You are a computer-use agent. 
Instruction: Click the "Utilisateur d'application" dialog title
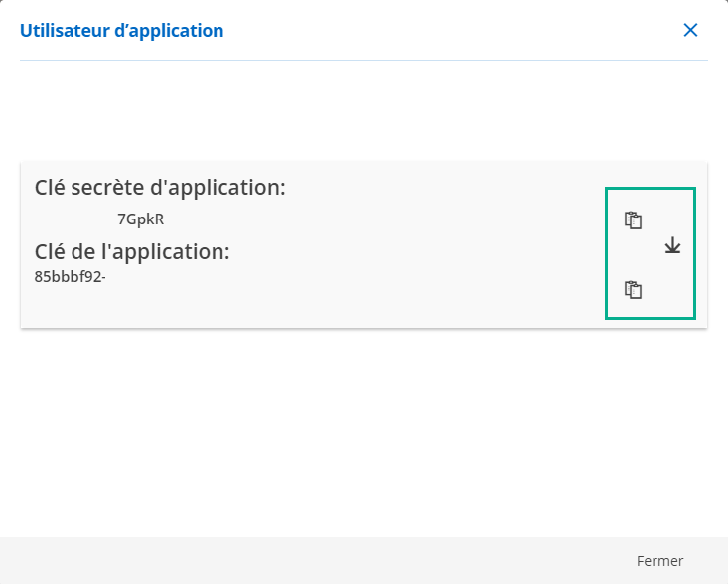121,31
